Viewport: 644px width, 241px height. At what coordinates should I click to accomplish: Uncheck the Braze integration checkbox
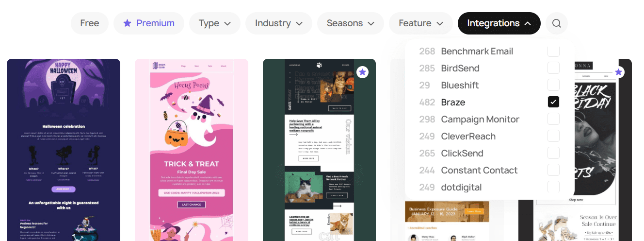point(553,102)
